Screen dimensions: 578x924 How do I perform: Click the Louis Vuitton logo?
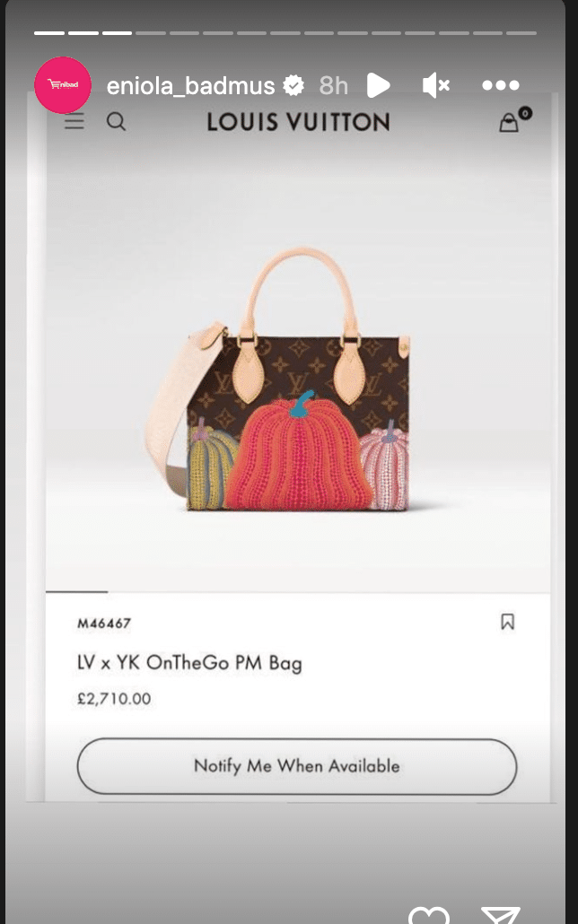298,122
